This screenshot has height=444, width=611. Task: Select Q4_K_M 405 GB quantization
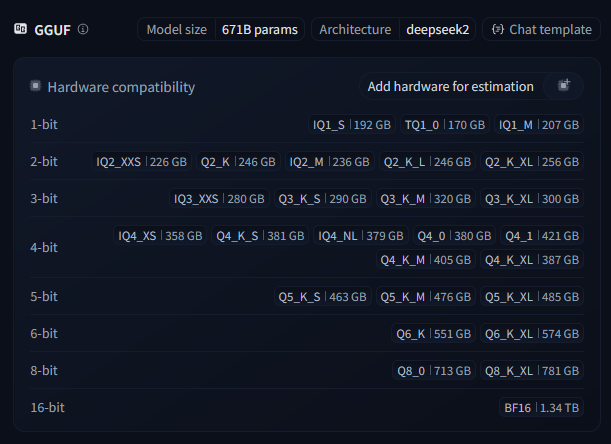pos(426,260)
